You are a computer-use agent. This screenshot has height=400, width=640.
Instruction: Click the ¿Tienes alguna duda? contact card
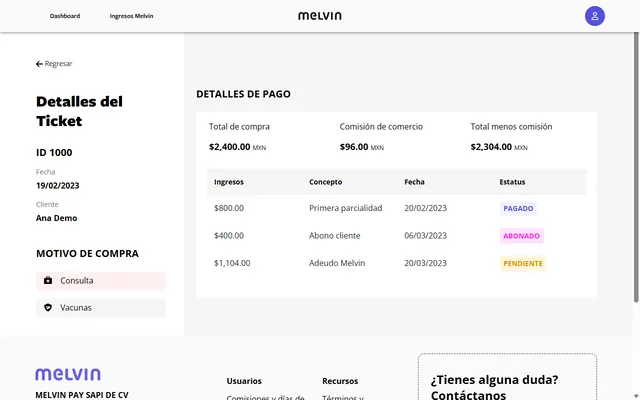[507, 377]
